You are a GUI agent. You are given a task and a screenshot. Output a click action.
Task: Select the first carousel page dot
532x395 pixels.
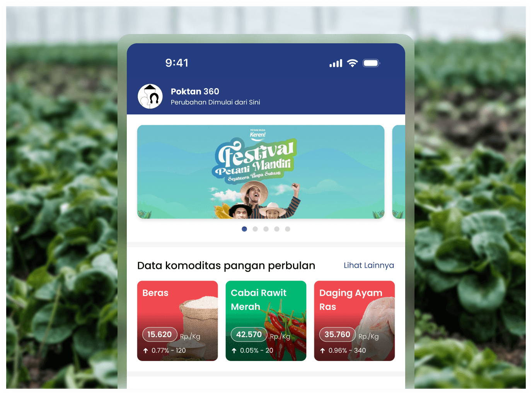pos(244,229)
